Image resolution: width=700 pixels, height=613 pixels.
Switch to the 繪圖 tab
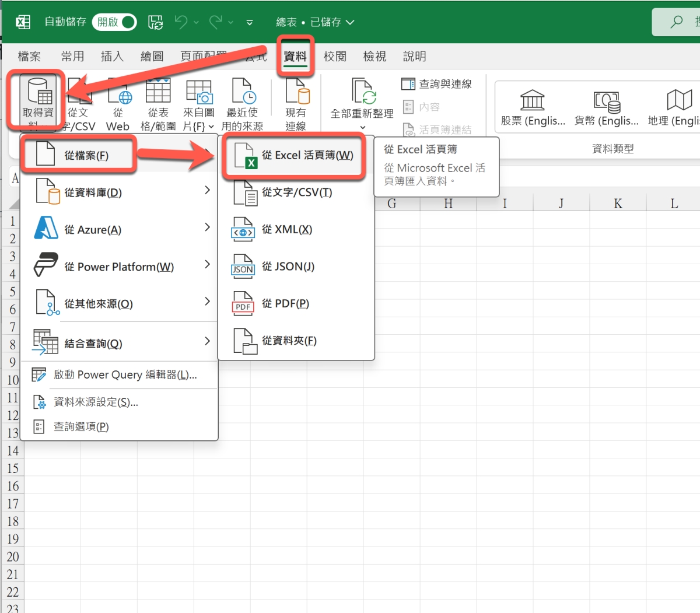tap(152, 57)
